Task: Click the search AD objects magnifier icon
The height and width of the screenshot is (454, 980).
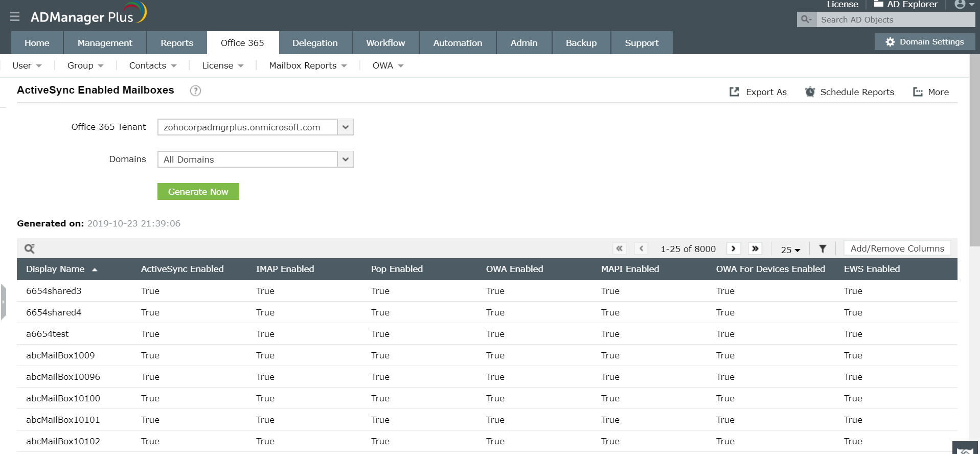Action: [x=806, y=19]
